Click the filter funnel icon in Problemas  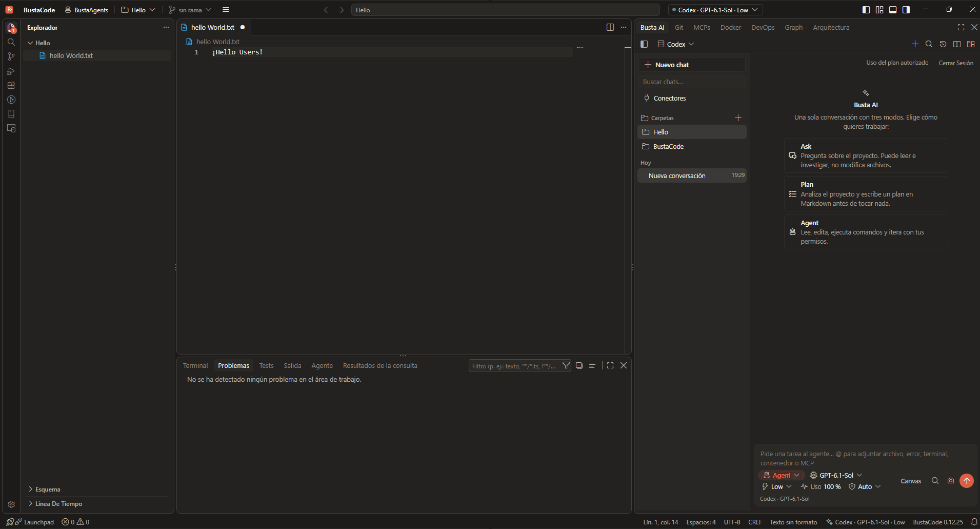click(x=566, y=365)
